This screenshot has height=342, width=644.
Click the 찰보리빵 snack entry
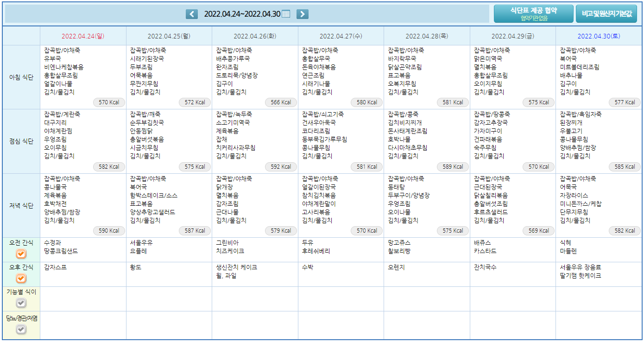click(399, 251)
